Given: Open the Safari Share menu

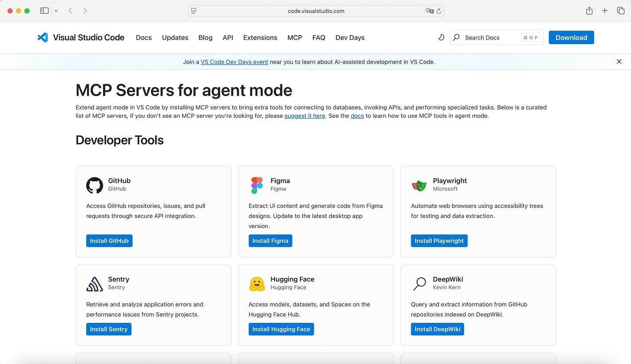Looking at the screenshot, I should (589, 11).
